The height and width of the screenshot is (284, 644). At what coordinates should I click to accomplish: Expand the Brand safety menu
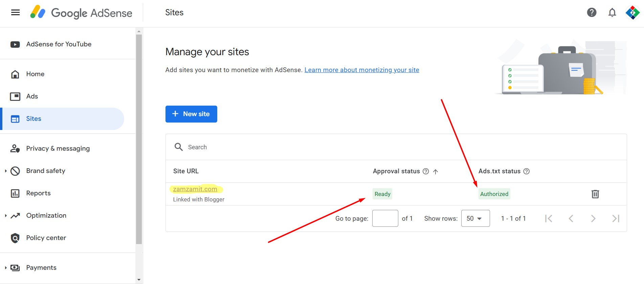[6, 171]
